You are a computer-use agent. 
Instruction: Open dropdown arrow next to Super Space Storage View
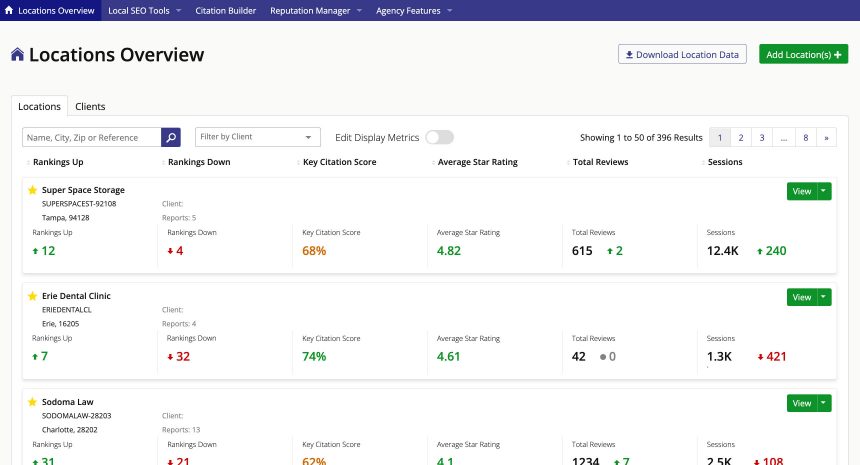824,191
